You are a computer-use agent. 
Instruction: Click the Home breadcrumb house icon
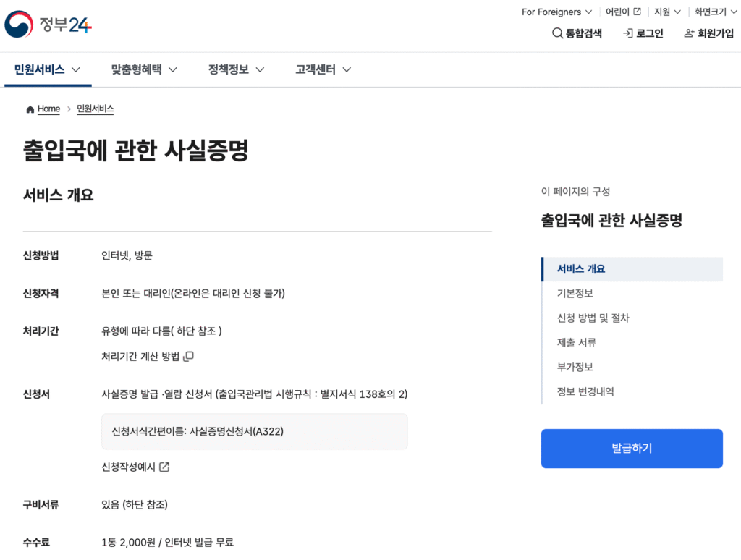coord(30,109)
